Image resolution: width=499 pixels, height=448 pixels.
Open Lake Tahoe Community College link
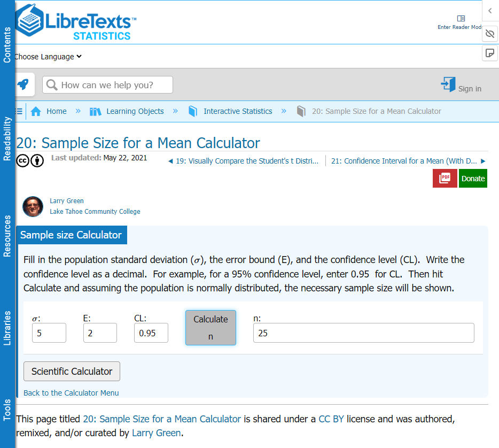95,211
